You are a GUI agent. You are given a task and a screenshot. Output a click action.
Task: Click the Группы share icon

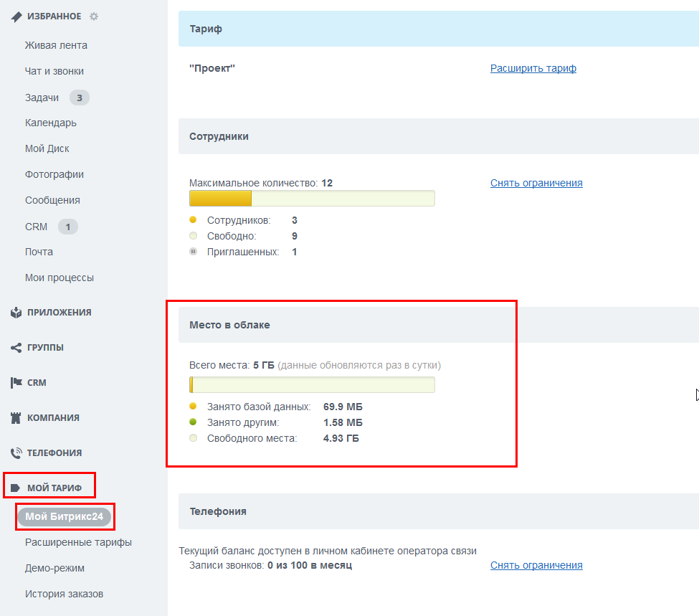tap(16, 348)
